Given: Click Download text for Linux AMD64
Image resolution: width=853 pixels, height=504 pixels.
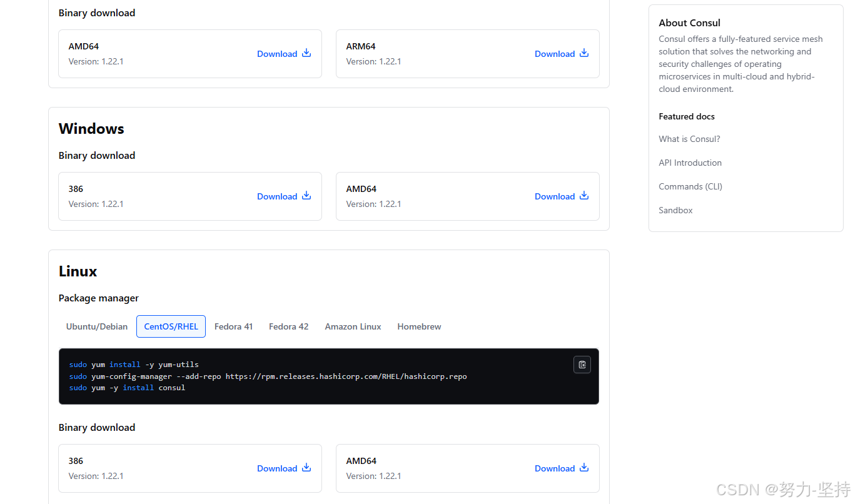Looking at the screenshot, I should 555,468.
